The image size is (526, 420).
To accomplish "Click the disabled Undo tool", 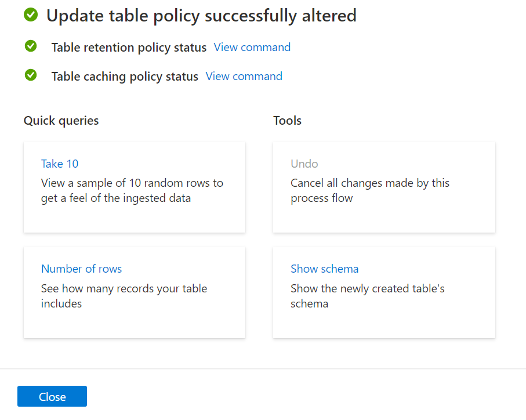I will (x=304, y=164).
